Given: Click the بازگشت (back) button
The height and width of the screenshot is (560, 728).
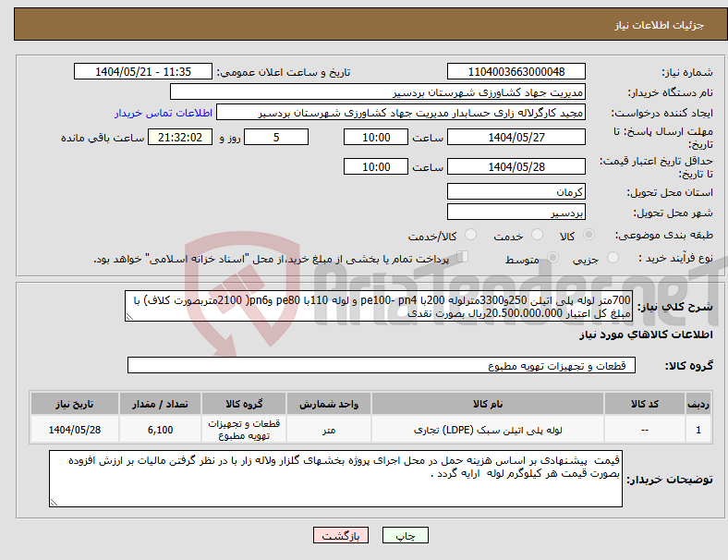Looking at the screenshot, I should point(341,535).
